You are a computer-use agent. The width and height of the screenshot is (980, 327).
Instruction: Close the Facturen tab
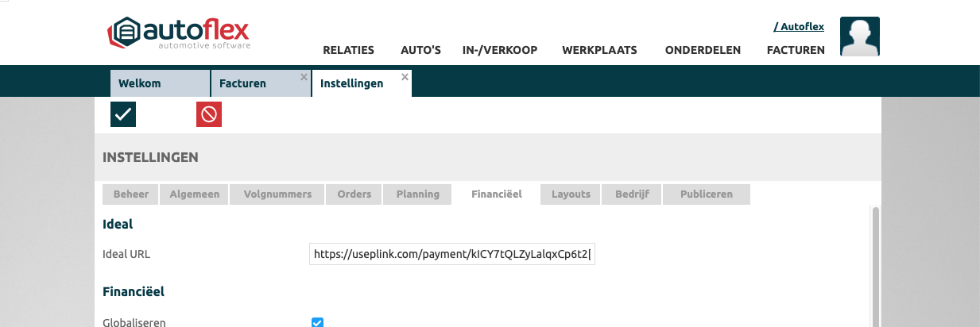click(x=304, y=77)
